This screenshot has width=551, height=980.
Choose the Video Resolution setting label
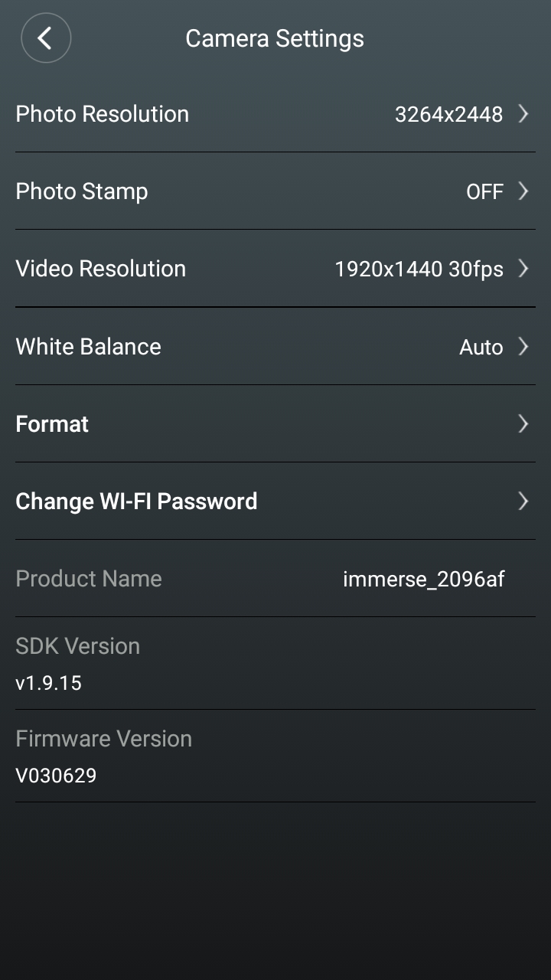point(101,269)
